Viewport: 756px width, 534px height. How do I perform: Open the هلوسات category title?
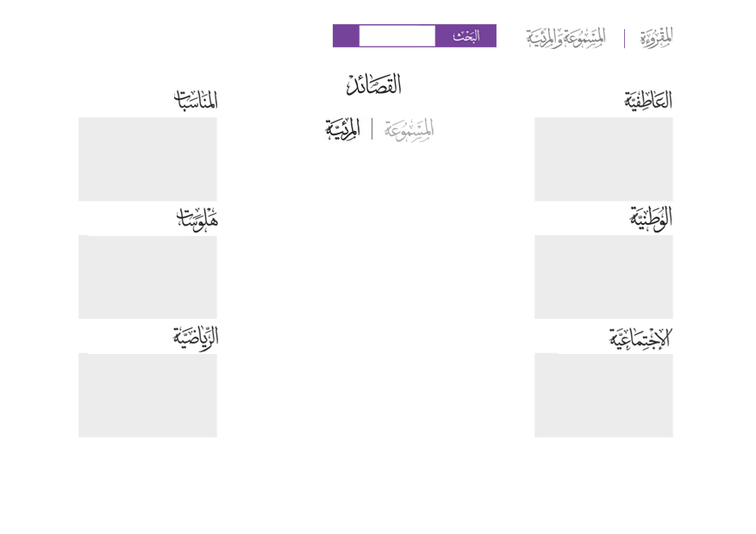point(197,219)
